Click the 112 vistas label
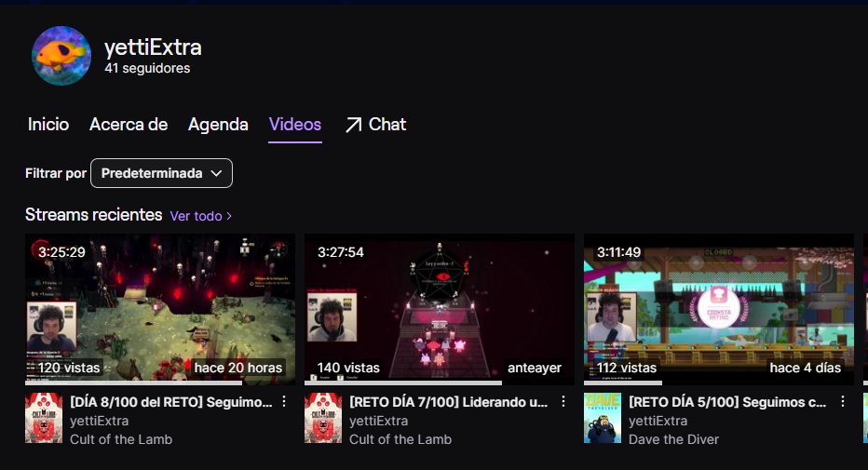 pos(627,368)
